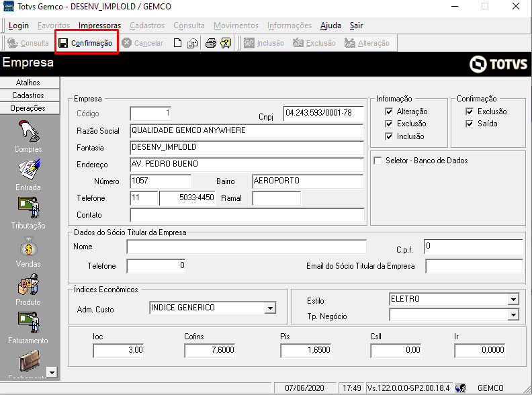Click the Consulta toolbar button
The image size is (532, 395).
click(x=28, y=43)
